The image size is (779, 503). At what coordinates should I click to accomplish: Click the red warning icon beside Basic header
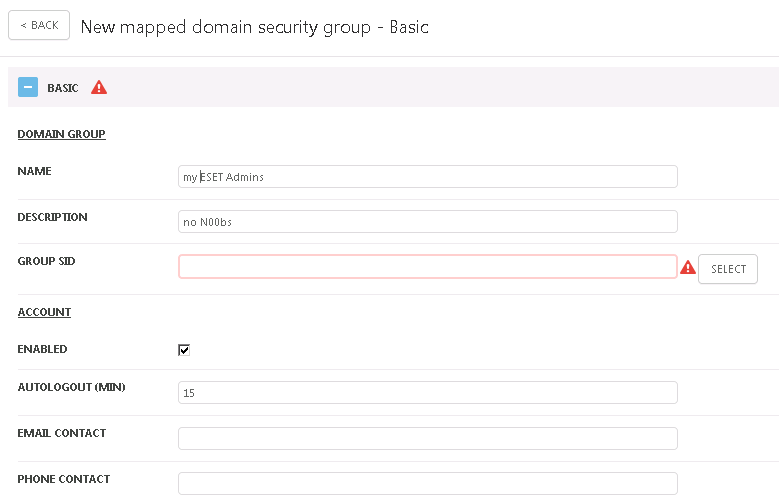point(99,88)
